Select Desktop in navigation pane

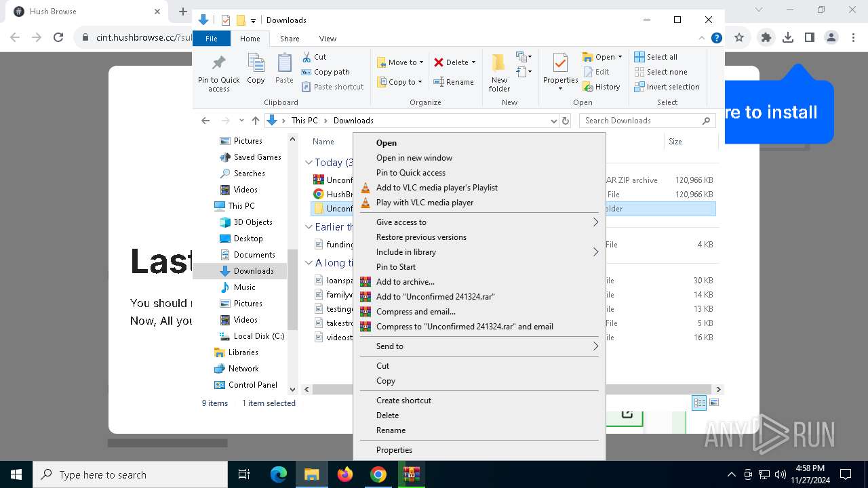coord(241,239)
